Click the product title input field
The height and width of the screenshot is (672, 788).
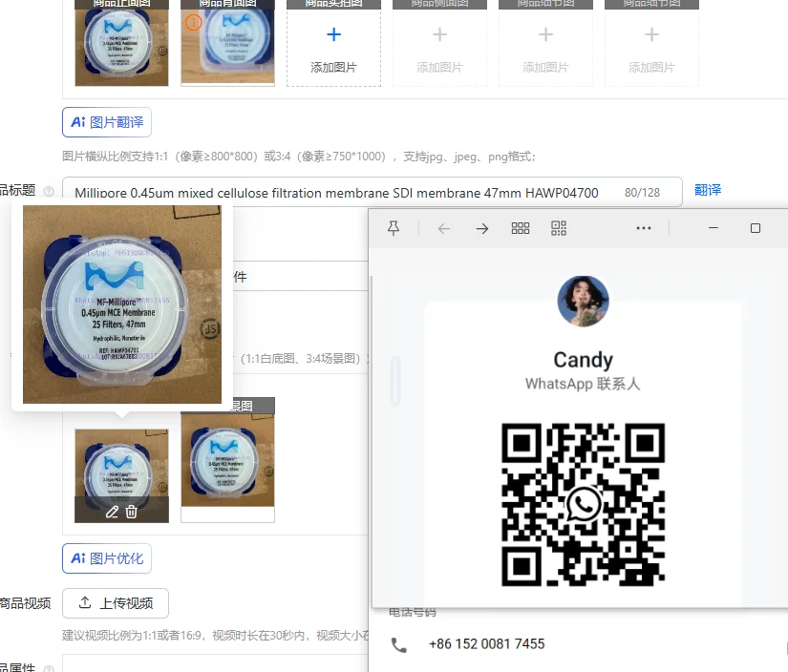pos(372,193)
